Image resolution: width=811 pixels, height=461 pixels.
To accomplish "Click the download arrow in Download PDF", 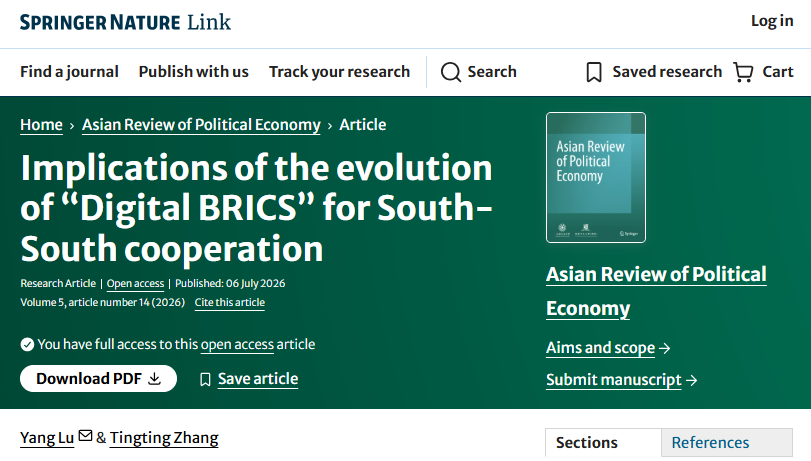I will pos(154,379).
